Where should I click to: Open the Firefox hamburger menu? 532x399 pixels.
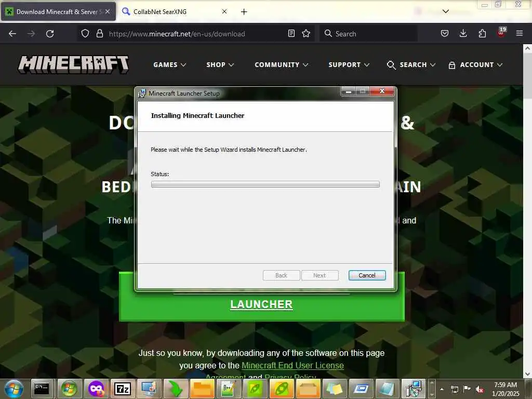coord(520,33)
